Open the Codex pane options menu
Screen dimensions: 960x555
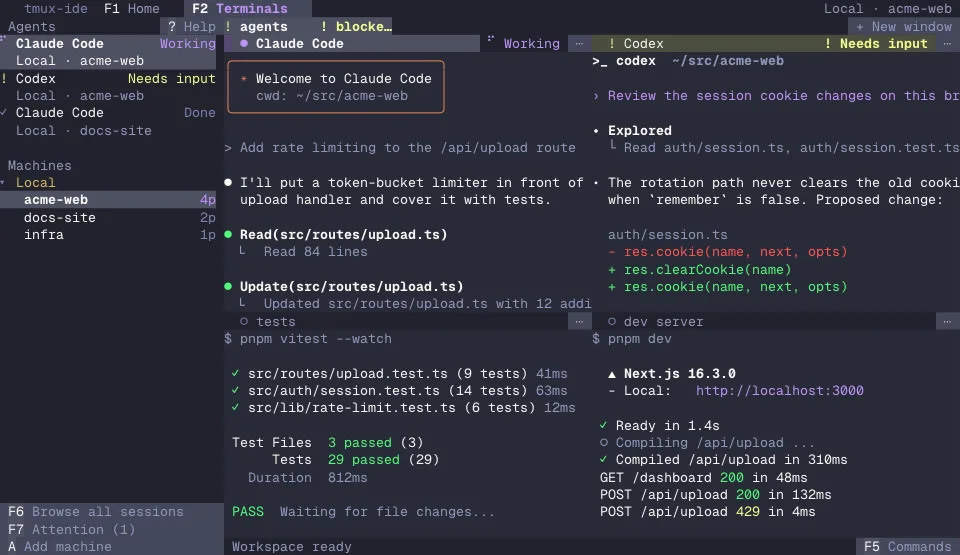click(947, 43)
